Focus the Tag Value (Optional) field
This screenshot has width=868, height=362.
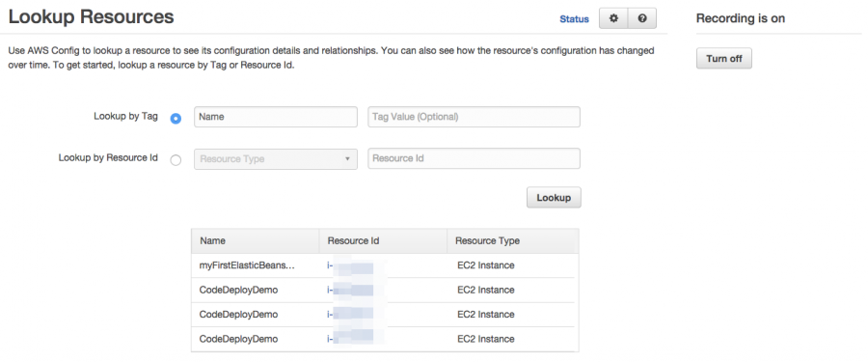pos(474,117)
